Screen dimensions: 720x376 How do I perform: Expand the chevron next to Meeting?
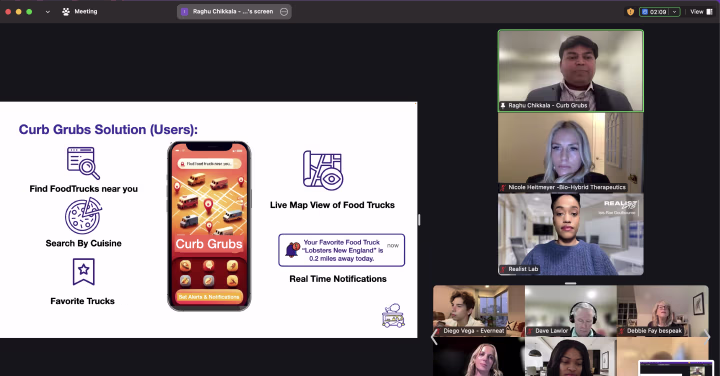tap(48, 12)
